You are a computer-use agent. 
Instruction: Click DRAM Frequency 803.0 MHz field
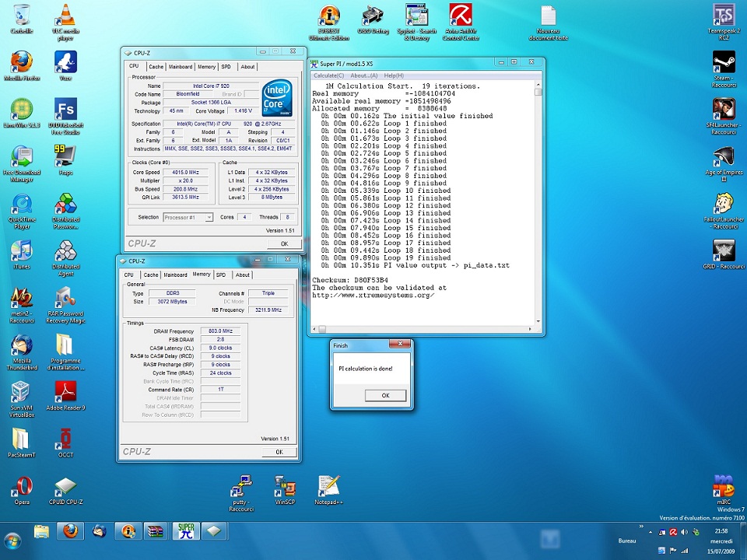point(220,331)
